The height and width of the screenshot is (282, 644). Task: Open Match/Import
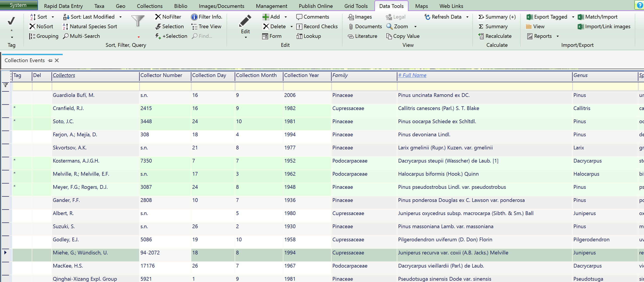coord(598,17)
